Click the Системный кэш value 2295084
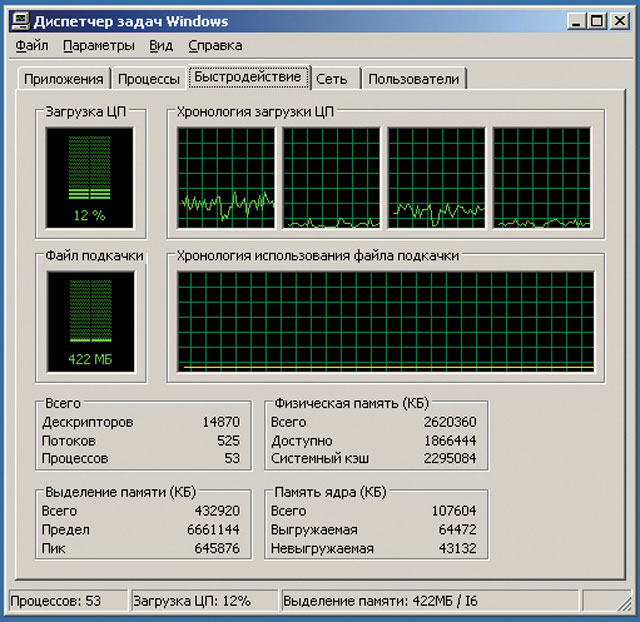This screenshot has height=622, width=640. (x=450, y=458)
